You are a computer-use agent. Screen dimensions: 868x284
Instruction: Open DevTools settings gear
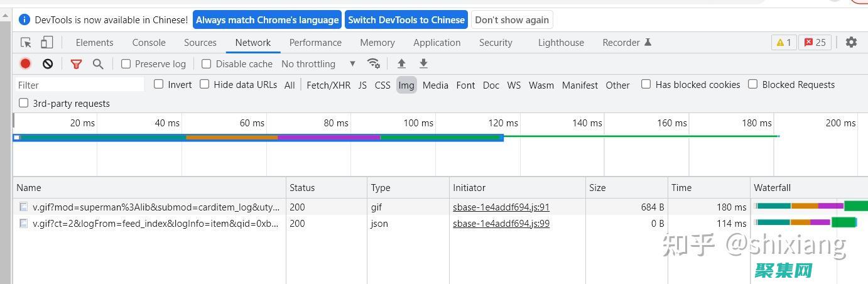[851, 42]
